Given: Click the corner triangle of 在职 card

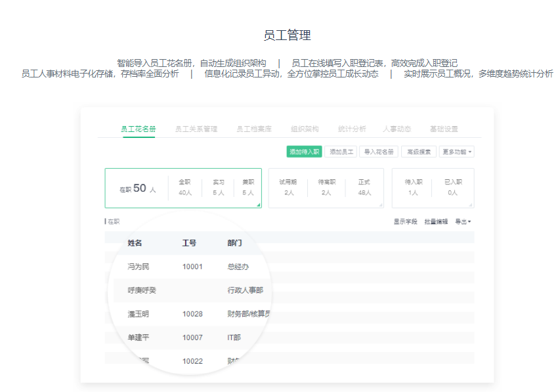Looking at the screenshot, I should point(259,205).
